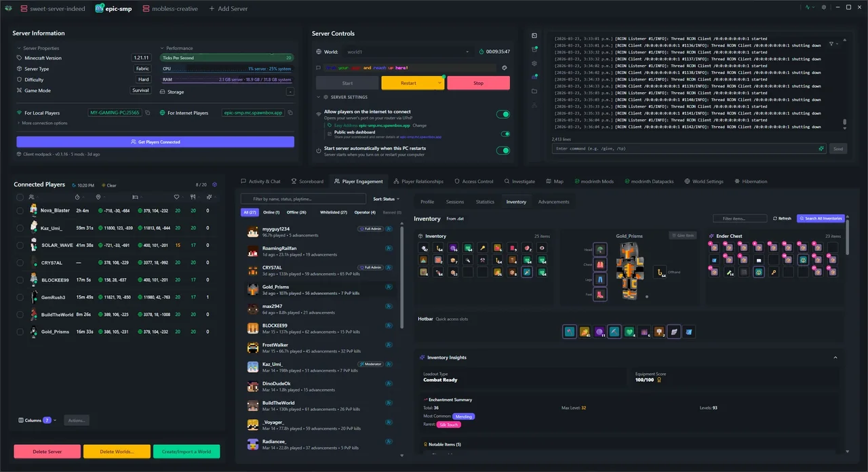The height and width of the screenshot is (472, 868).
Task: Open the Columns dropdown
Action: (x=37, y=420)
